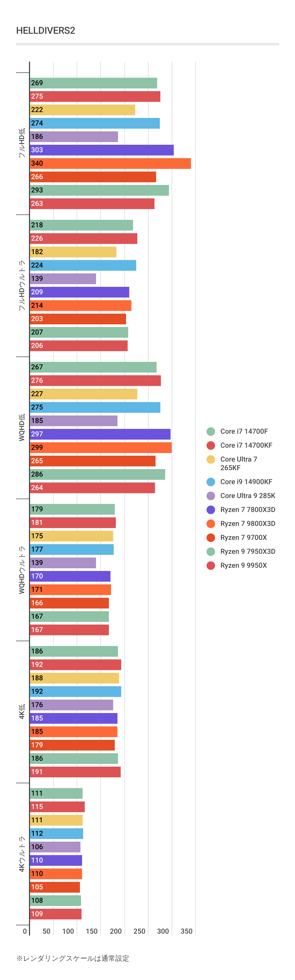Select the Ryzen 9 9950X legend label
This screenshot has width=295, height=980.
point(243,566)
